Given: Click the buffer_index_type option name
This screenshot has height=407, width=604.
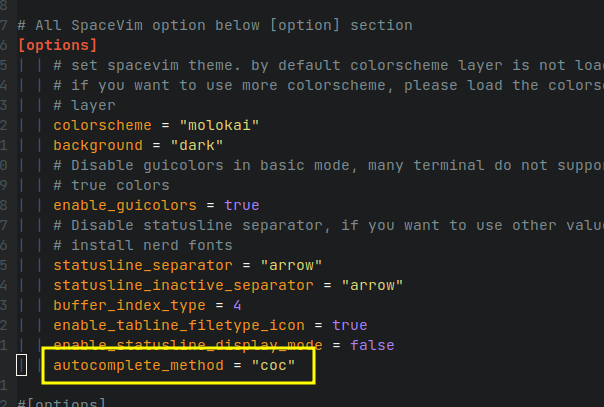Looking at the screenshot, I should tap(129, 305).
